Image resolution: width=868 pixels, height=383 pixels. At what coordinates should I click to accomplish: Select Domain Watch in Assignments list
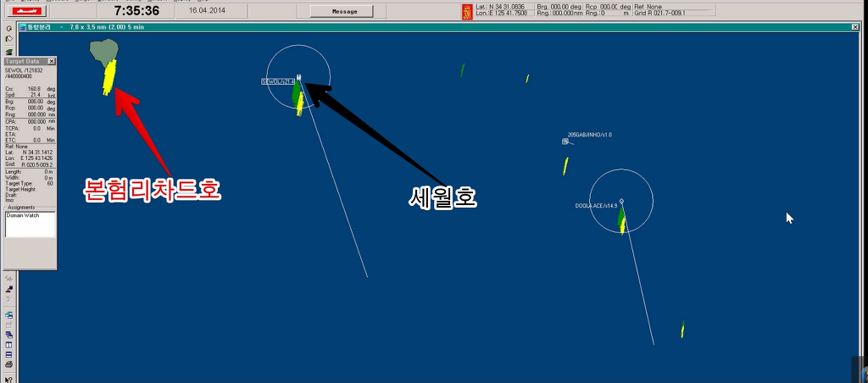23,215
